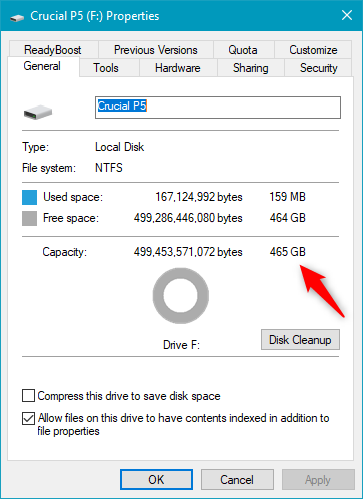The width and height of the screenshot is (363, 499).
Task: Select the General tab
Action: click(42, 66)
